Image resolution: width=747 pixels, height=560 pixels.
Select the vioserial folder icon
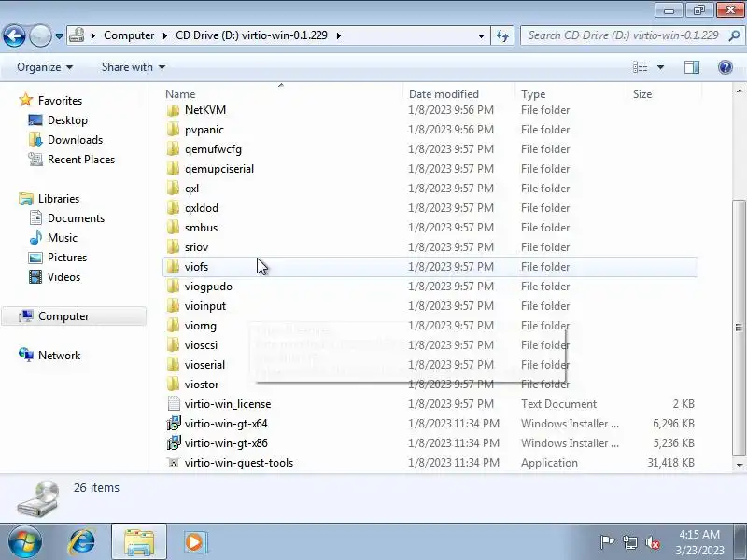pyautogui.click(x=174, y=365)
